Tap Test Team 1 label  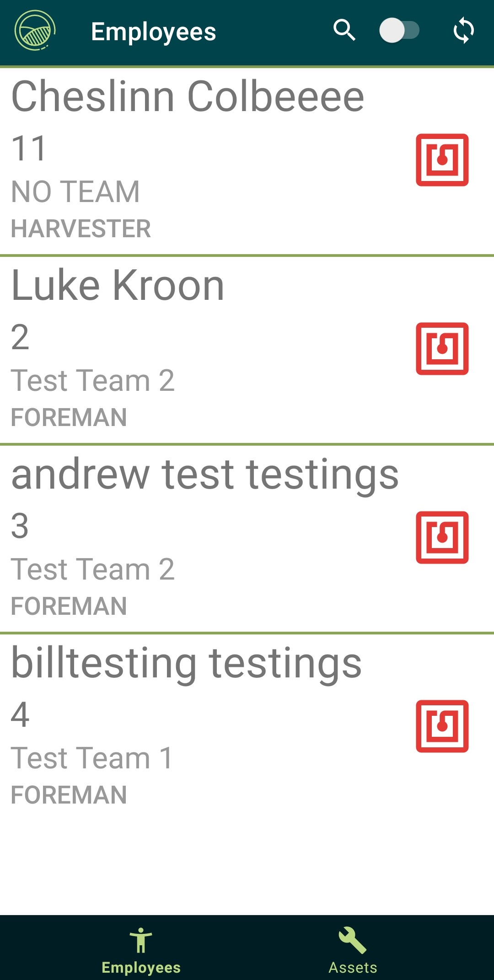point(91,758)
